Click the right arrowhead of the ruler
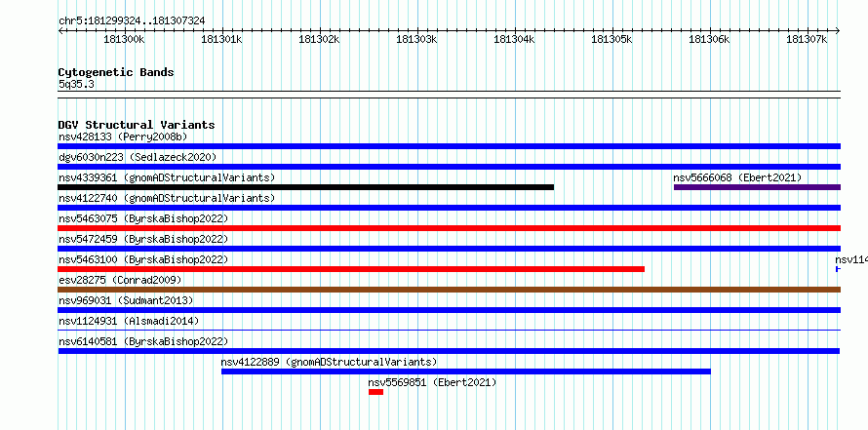 [x=838, y=30]
